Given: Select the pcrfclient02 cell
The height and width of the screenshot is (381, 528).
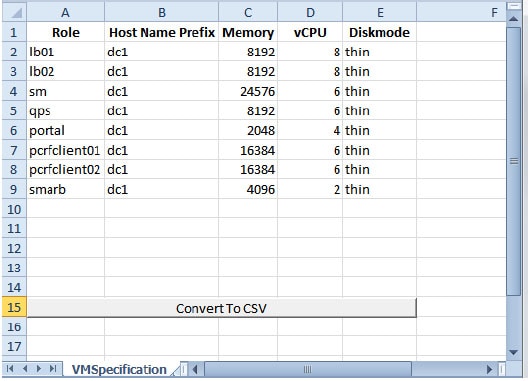Looking at the screenshot, I should coord(66,169).
